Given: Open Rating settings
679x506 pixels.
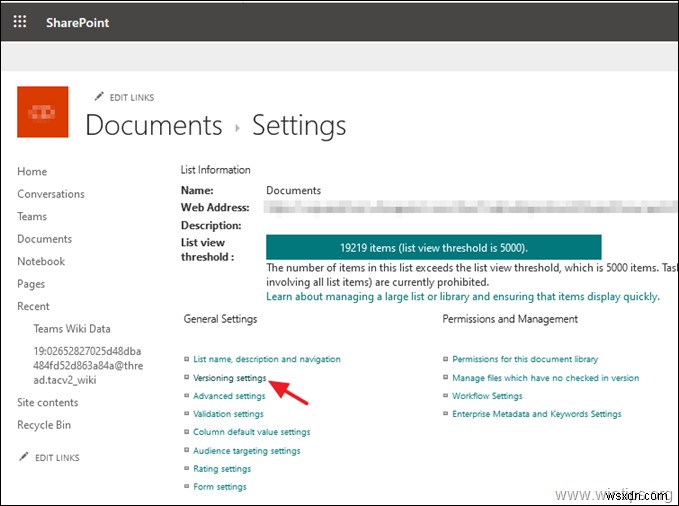Looking at the screenshot, I should click(x=222, y=469).
